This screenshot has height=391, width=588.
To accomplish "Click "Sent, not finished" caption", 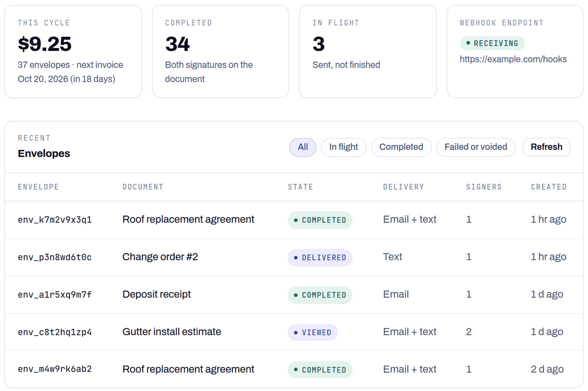I will coord(346,65).
